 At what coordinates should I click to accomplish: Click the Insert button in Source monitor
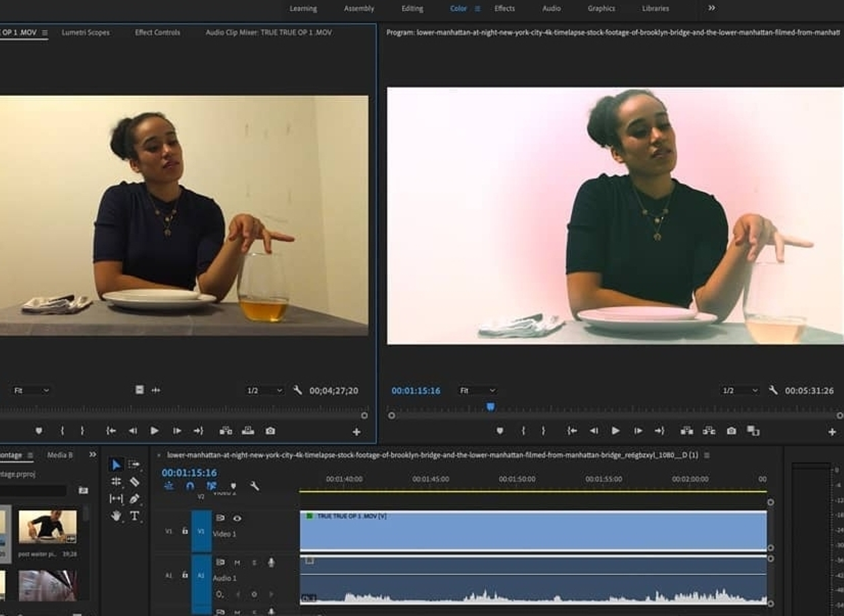(226, 431)
